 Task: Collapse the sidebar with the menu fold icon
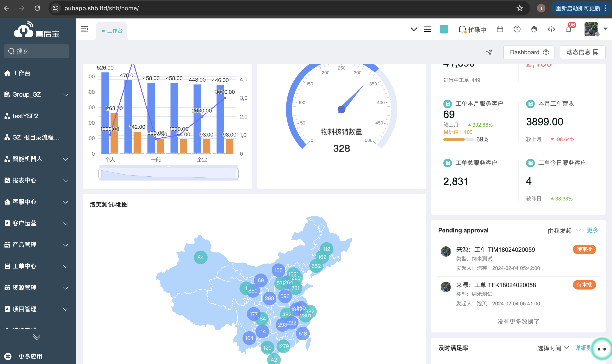[x=85, y=29]
